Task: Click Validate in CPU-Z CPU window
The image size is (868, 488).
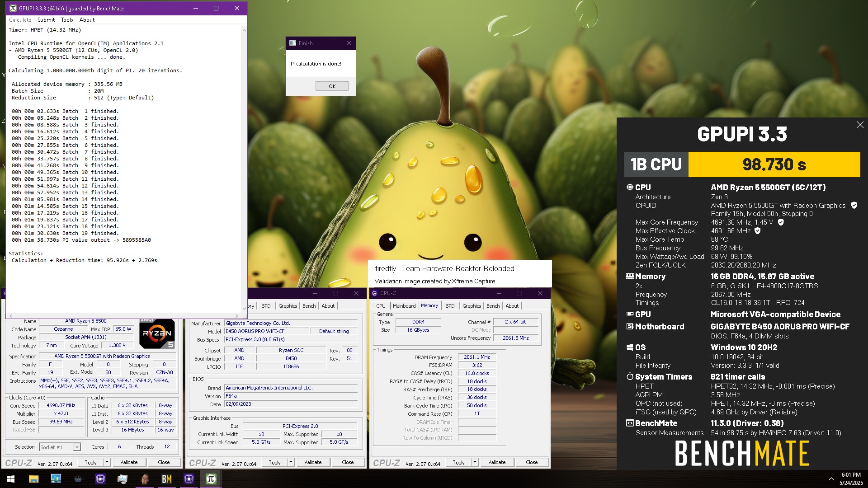Action: click(129, 462)
